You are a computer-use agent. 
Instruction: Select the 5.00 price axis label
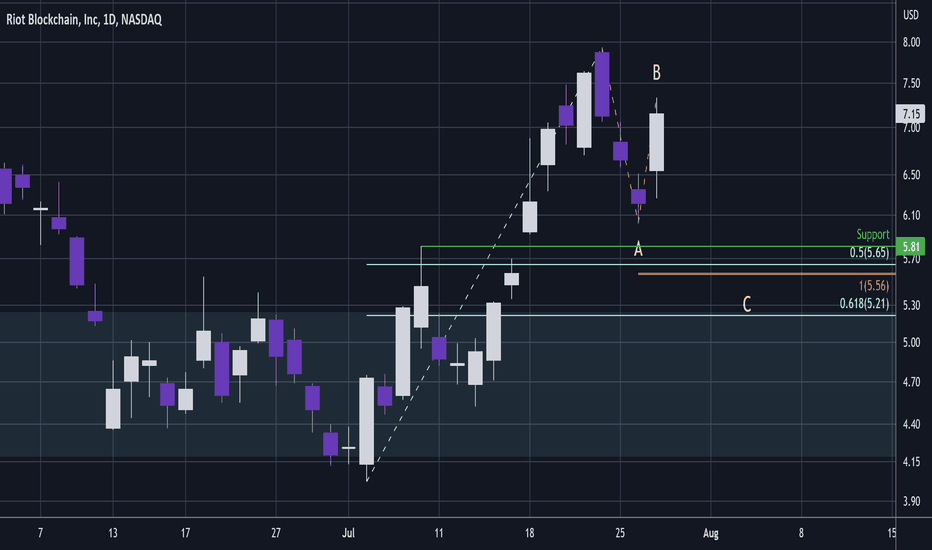[x=911, y=342]
